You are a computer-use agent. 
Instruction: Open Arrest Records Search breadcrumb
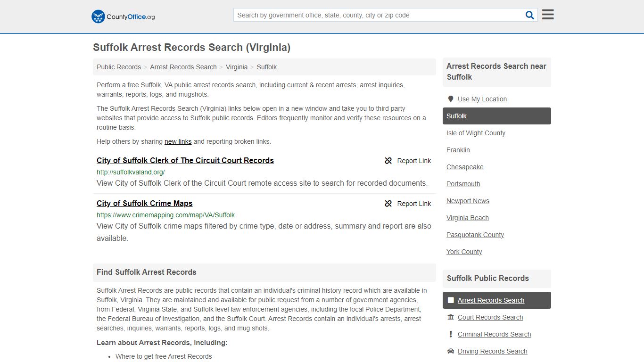pos(183,67)
